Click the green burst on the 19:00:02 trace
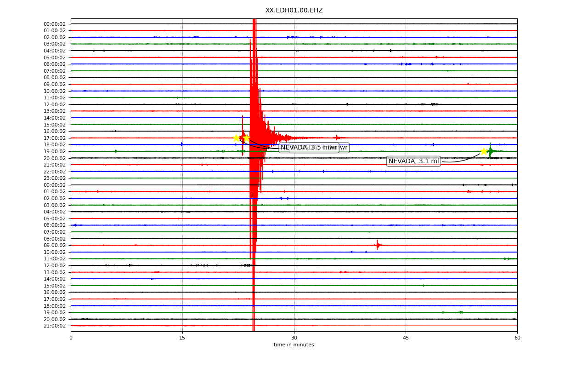Screen dimensions: 588x368 click(x=491, y=151)
